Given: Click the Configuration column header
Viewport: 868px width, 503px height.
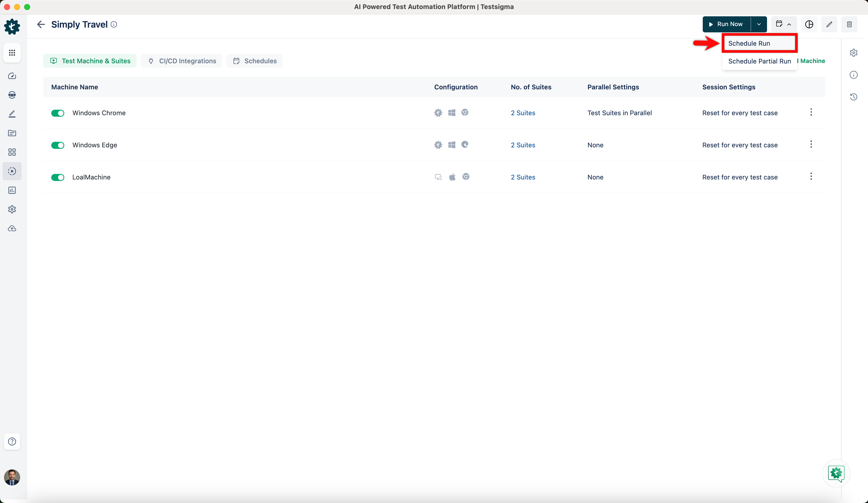Looking at the screenshot, I should 456,87.
